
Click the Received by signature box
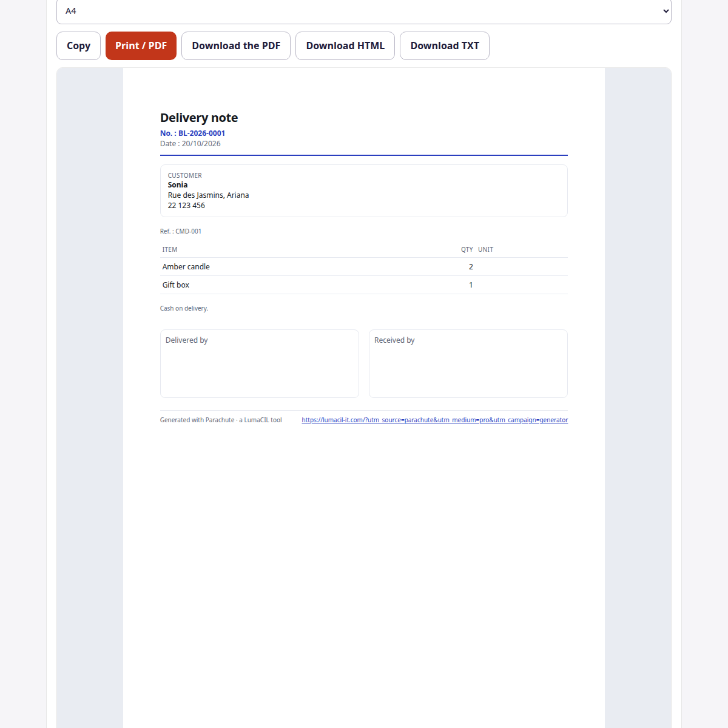[468, 363]
